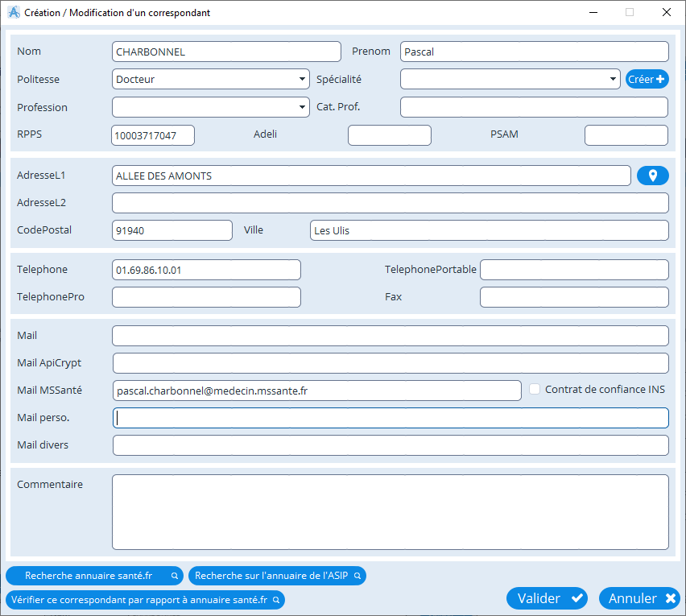Click into the RPPS number field
Viewport: 686px width, 616px height.
(153, 135)
